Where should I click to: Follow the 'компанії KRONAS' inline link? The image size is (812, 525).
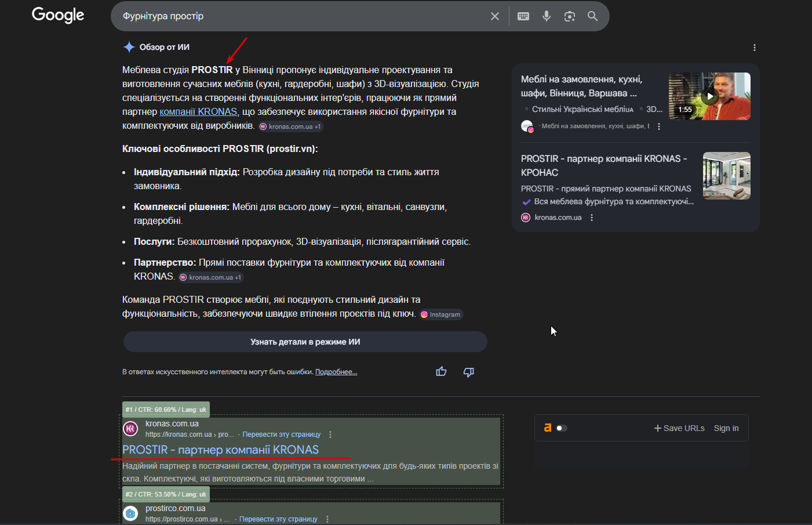[x=198, y=111]
